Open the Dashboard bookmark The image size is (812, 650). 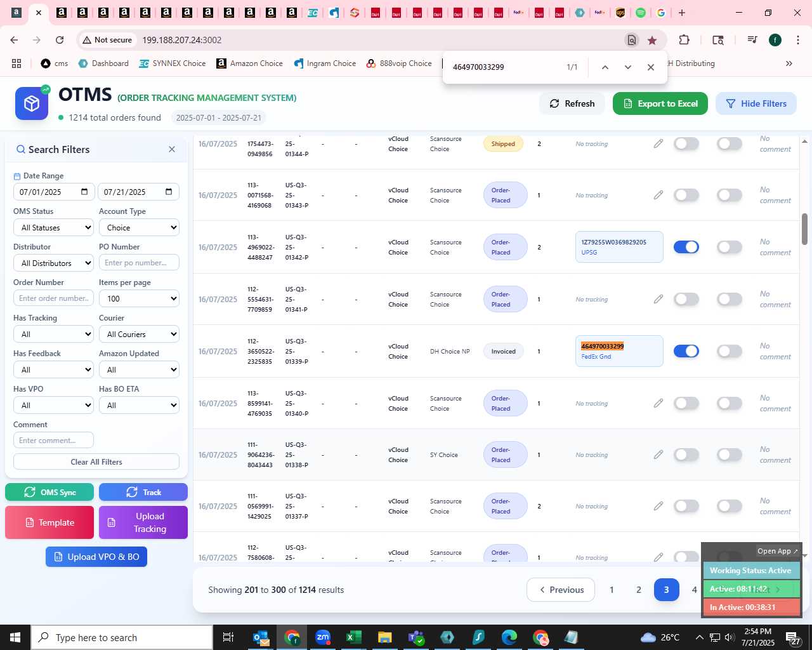[103, 63]
